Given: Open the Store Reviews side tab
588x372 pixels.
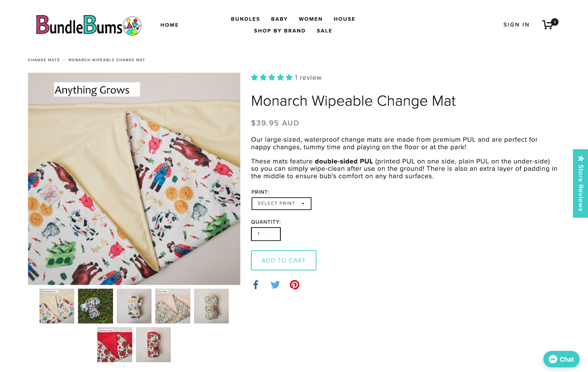Looking at the screenshot, I should click(x=580, y=183).
